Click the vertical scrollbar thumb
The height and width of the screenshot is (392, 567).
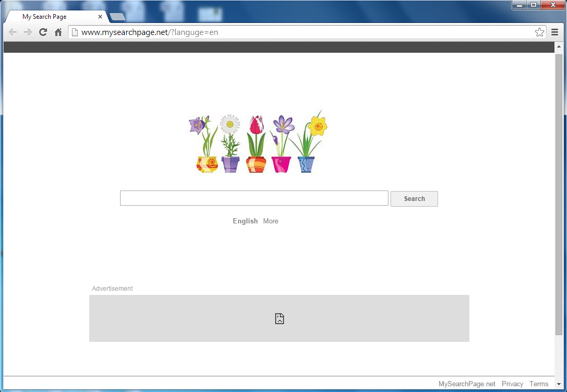pos(559,195)
